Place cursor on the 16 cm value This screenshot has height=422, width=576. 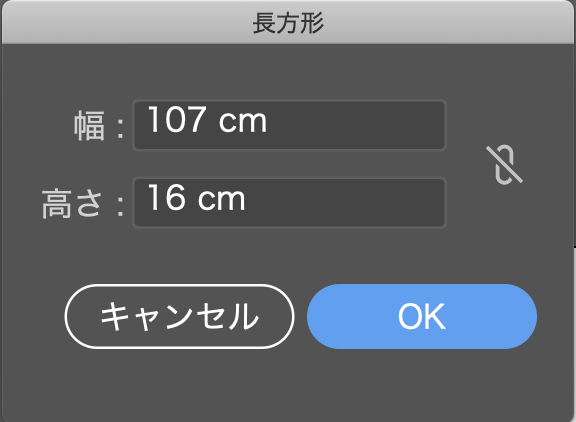click(197, 198)
